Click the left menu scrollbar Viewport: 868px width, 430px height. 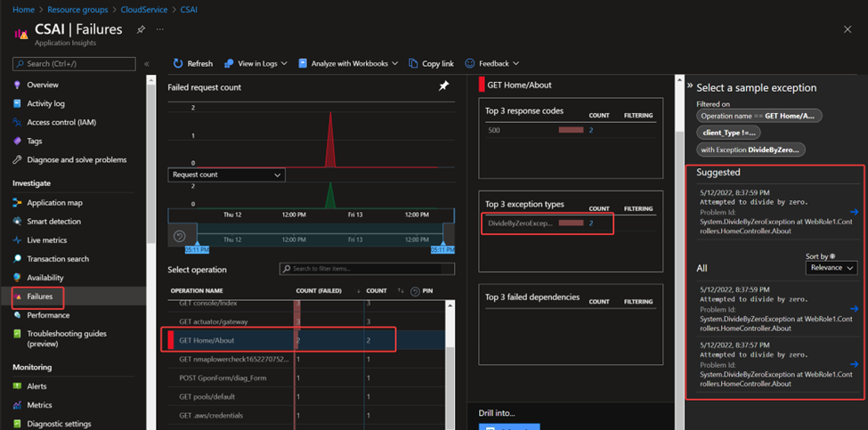[x=150, y=166]
